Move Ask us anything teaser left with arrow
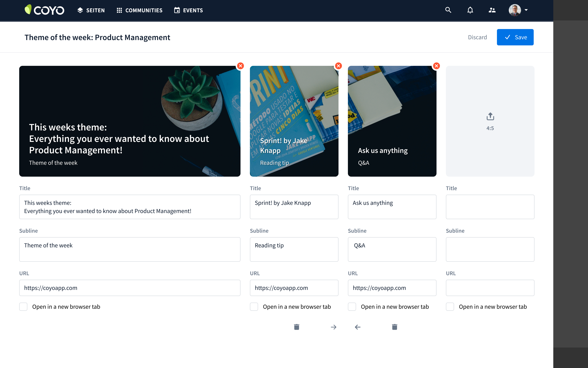The width and height of the screenshot is (588, 368). point(358,327)
